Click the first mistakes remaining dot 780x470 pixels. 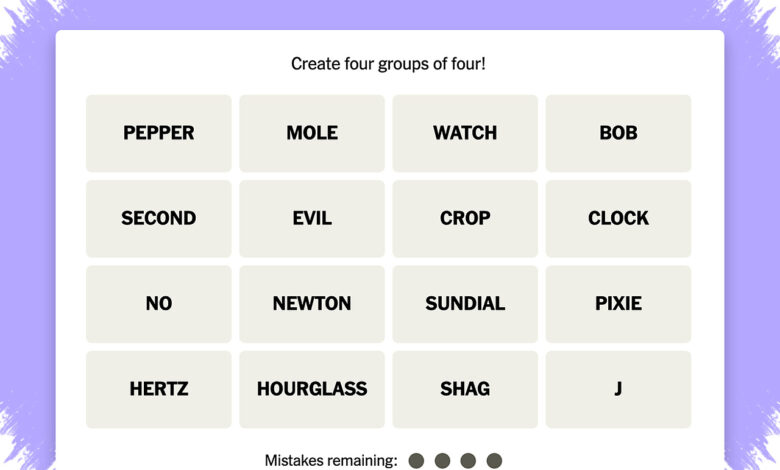416,461
